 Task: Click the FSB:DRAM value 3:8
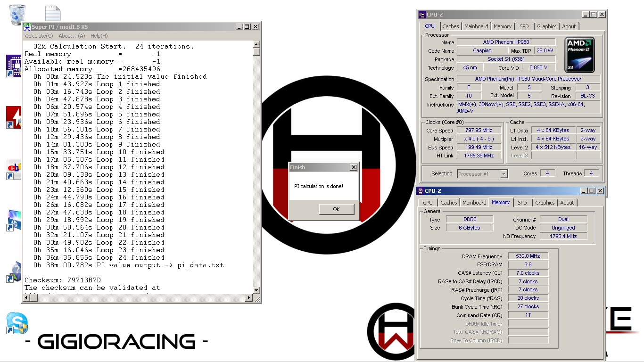(x=528, y=265)
